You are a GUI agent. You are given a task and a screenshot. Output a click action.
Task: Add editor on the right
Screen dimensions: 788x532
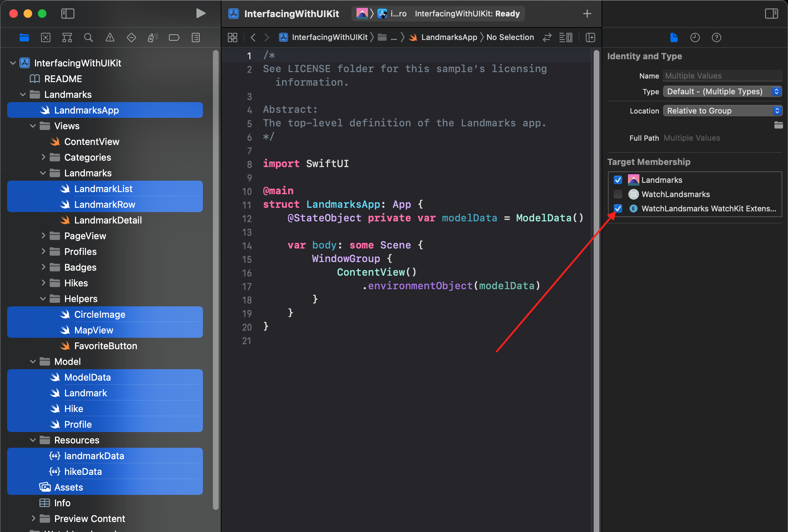click(x=590, y=37)
